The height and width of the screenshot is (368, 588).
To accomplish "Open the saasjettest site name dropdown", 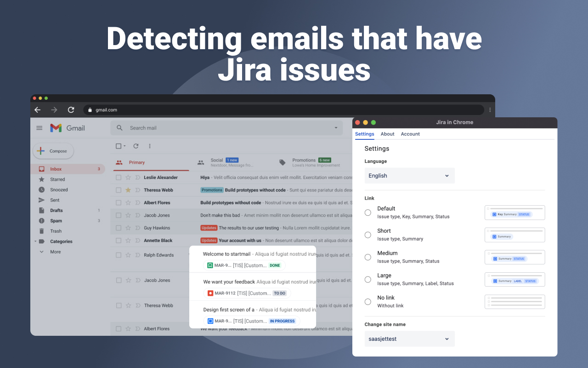I will coord(409,339).
